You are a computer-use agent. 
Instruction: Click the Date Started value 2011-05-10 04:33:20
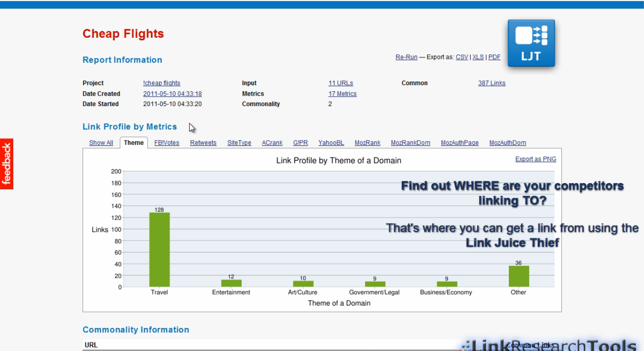pyautogui.click(x=172, y=104)
